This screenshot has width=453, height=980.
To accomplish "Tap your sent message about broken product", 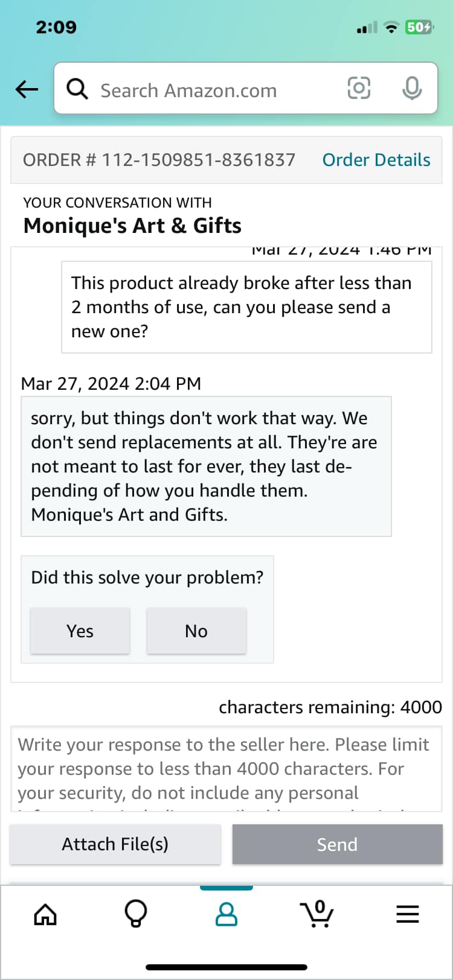I will pyautogui.click(x=247, y=307).
